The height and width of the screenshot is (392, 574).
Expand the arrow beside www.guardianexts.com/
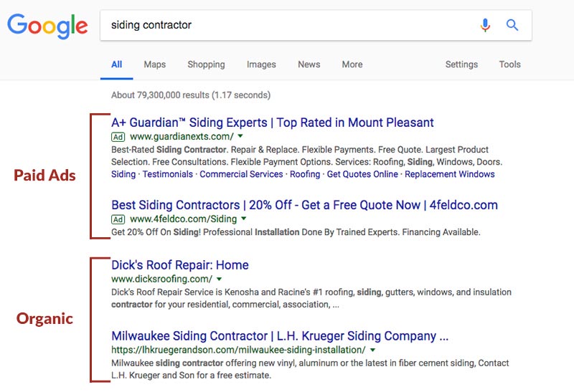[240, 136]
